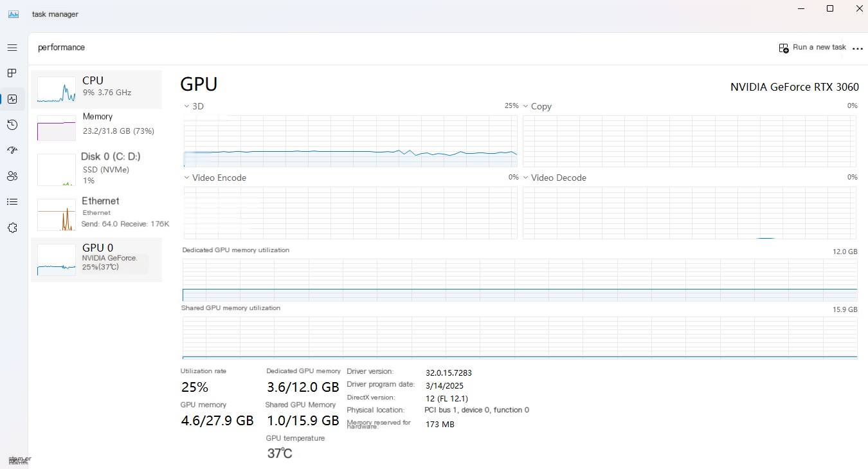This screenshot has height=469, width=868.
Task: Go to the Processes page icon
Action: coord(12,73)
